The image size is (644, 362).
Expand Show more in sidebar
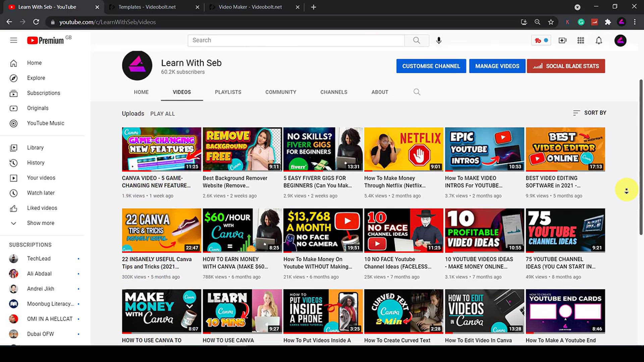(42, 223)
